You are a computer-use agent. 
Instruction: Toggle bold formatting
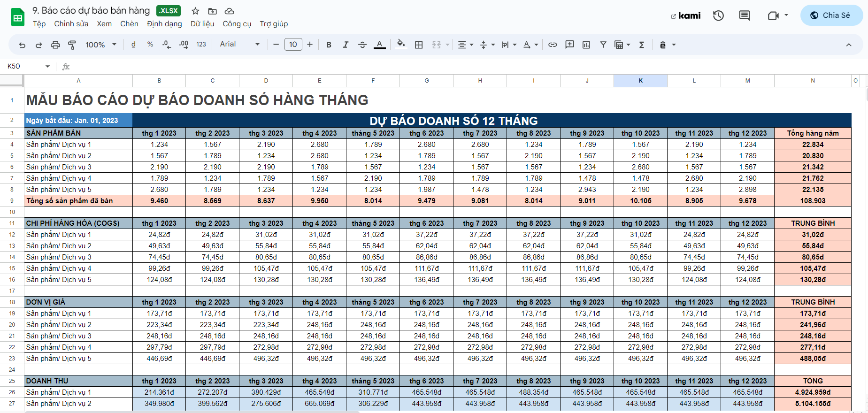(329, 45)
